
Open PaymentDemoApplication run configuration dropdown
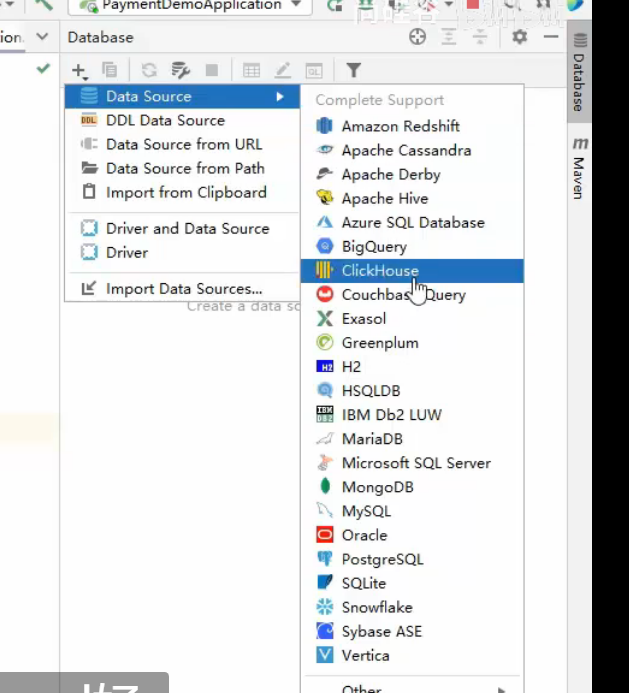tap(190, 5)
